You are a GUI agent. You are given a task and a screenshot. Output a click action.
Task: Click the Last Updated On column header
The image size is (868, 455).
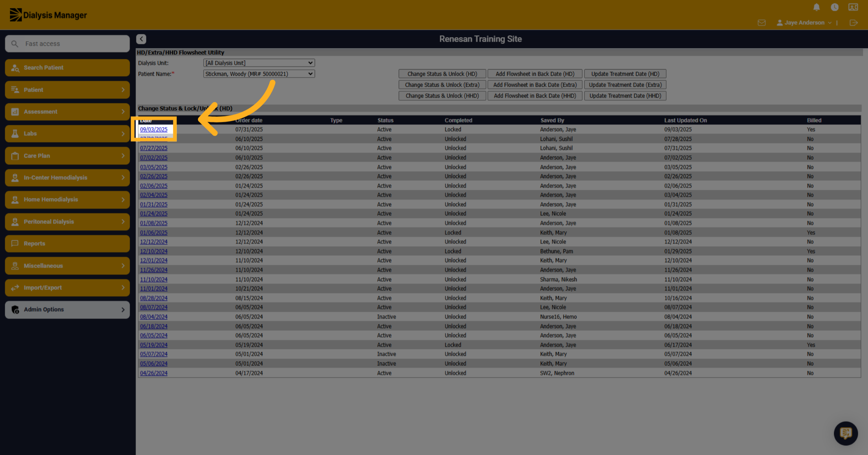point(685,120)
